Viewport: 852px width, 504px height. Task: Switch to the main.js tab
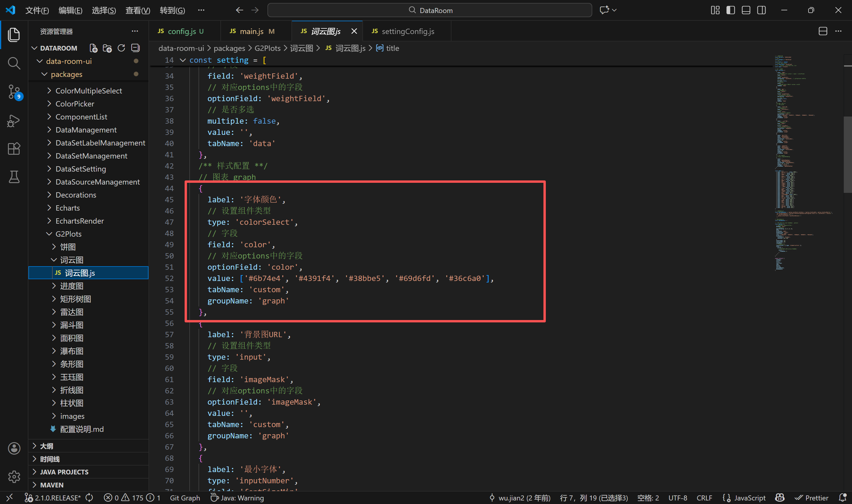pyautogui.click(x=251, y=31)
